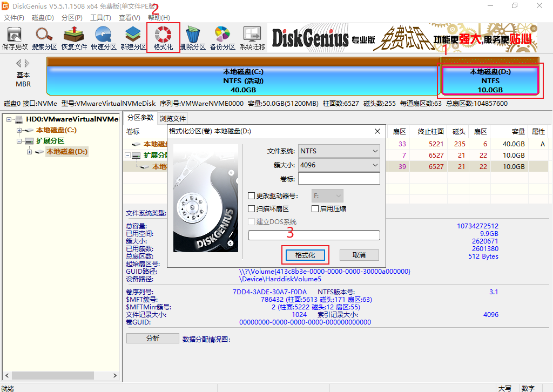This screenshot has width=553, height=392.
Task: Toggle the 启用压缩 compression checkbox
Action: click(x=315, y=209)
